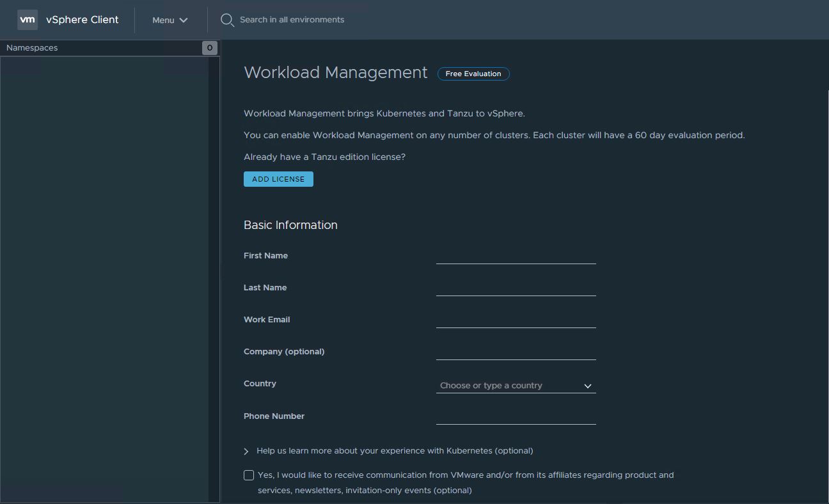Click the chevron arrow beside Menu
This screenshot has height=504, width=829.
pos(184,20)
